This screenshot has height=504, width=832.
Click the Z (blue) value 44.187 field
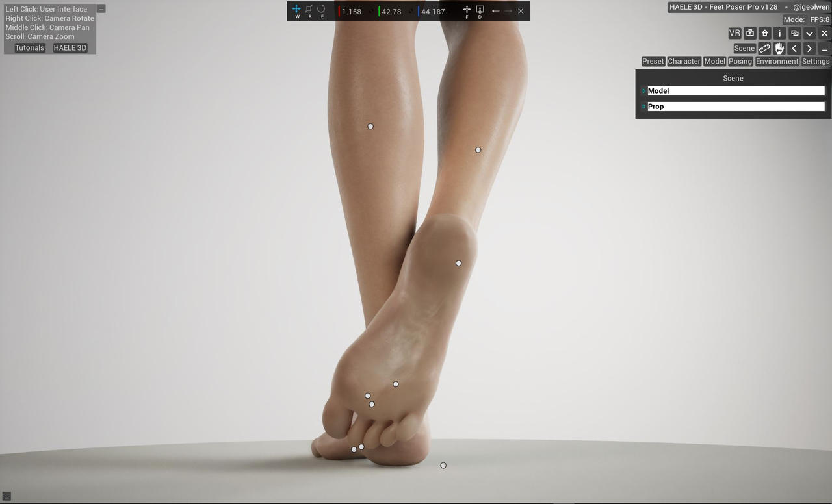pos(433,12)
